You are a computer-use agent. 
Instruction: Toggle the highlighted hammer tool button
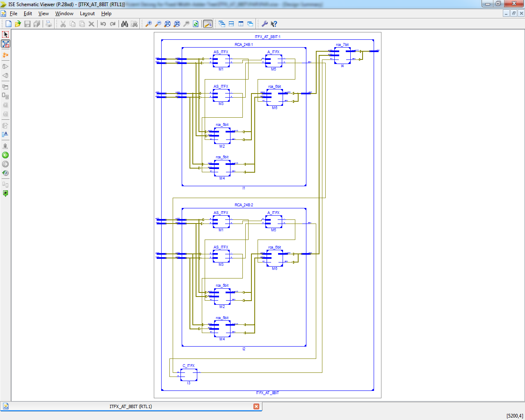208,24
